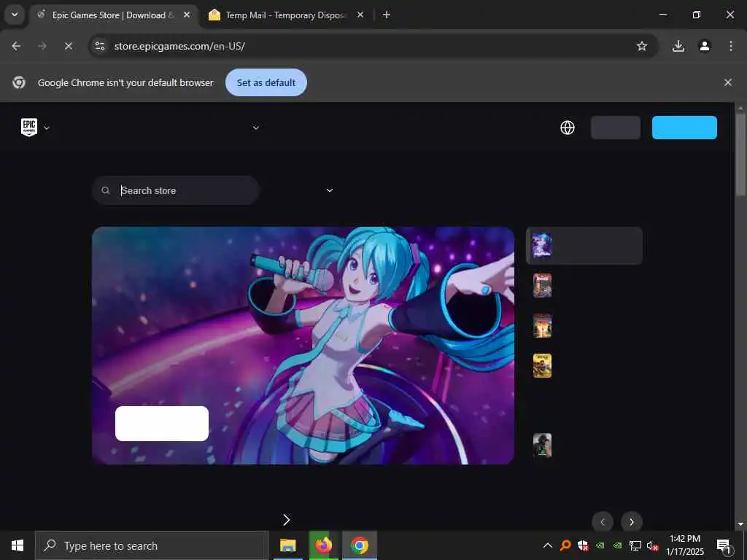747x560 pixels.
Task: Click the previous arrow carousel button
Action: tap(602, 522)
